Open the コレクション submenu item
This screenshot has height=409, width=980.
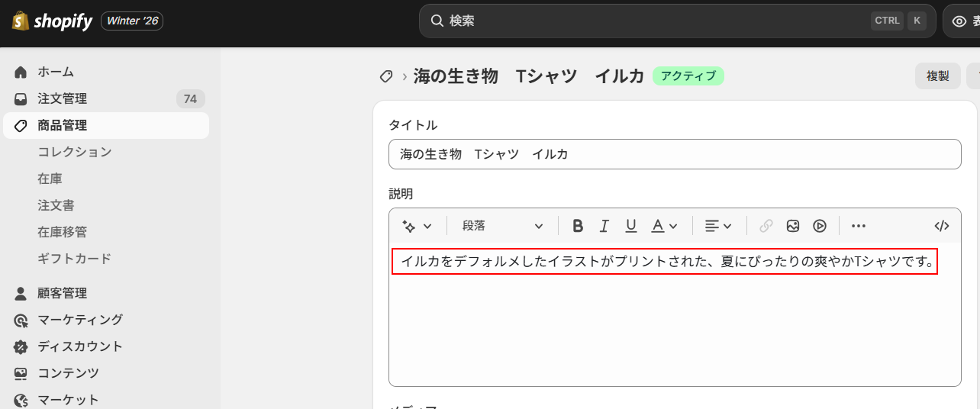[75, 152]
